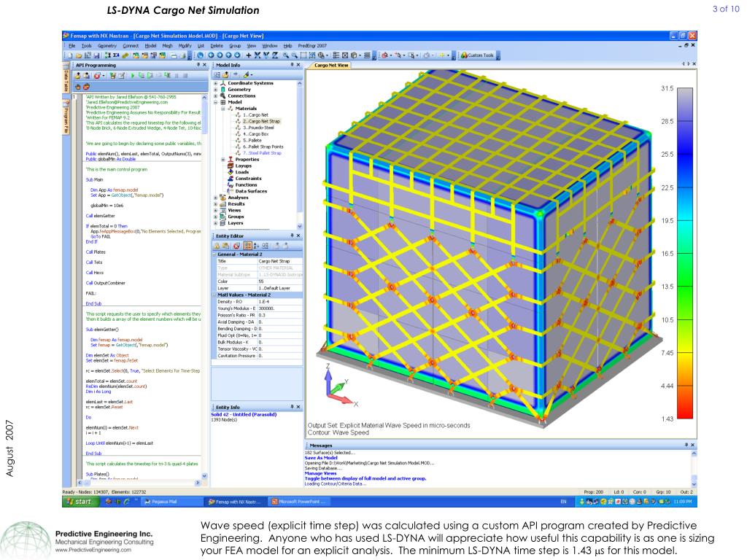Click the Loads icon in Model Info tree
The height and width of the screenshot is (560, 747).
tap(231, 172)
